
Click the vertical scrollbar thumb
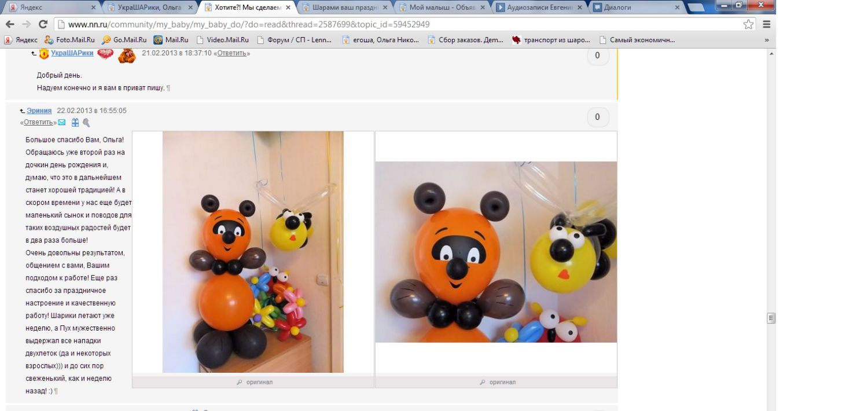pos(771,318)
